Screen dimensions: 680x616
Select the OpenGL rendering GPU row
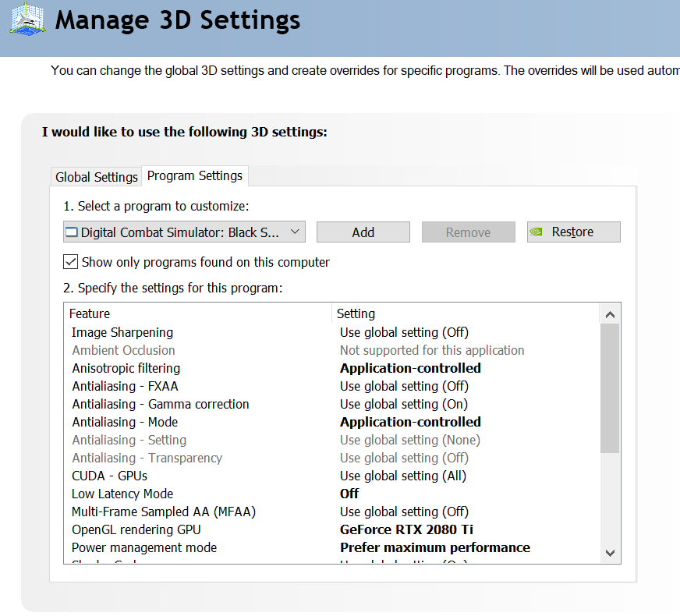pyautogui.click(x=136, y=529)
